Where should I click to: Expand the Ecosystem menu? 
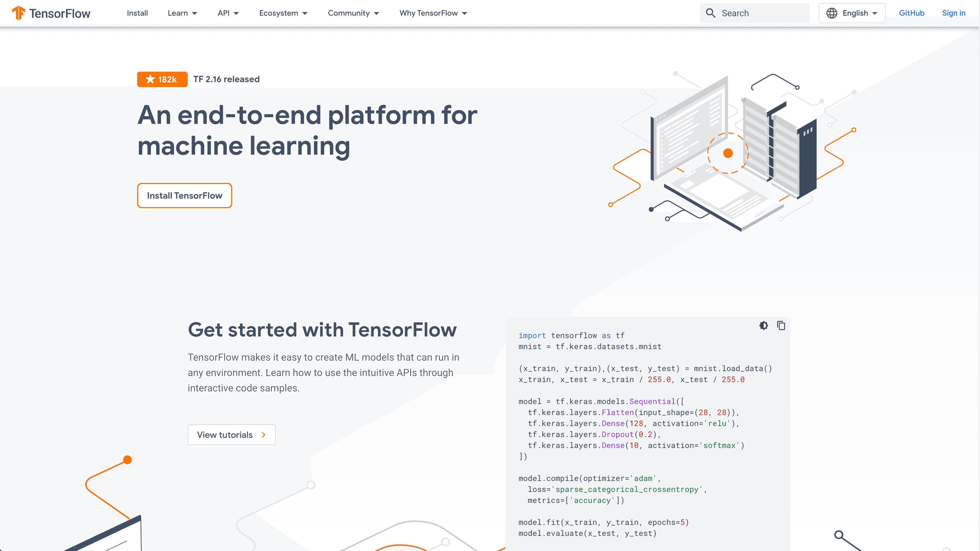(283, 13)
